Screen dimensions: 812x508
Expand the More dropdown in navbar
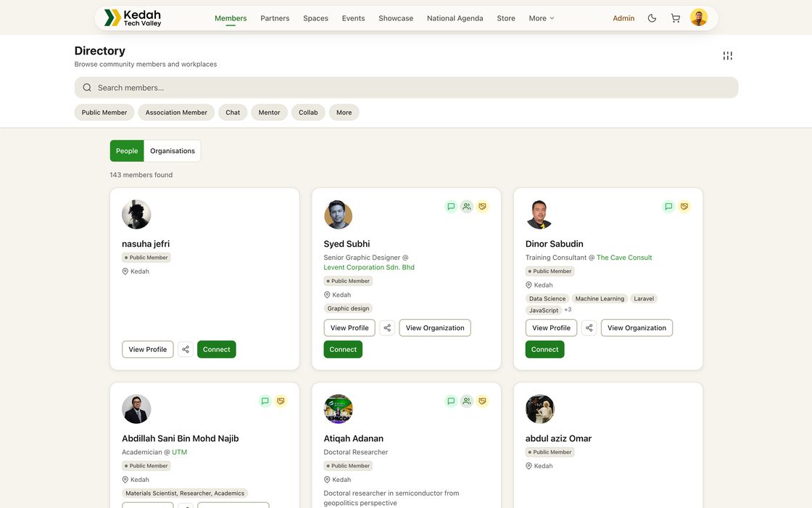[x=542, y=18]
